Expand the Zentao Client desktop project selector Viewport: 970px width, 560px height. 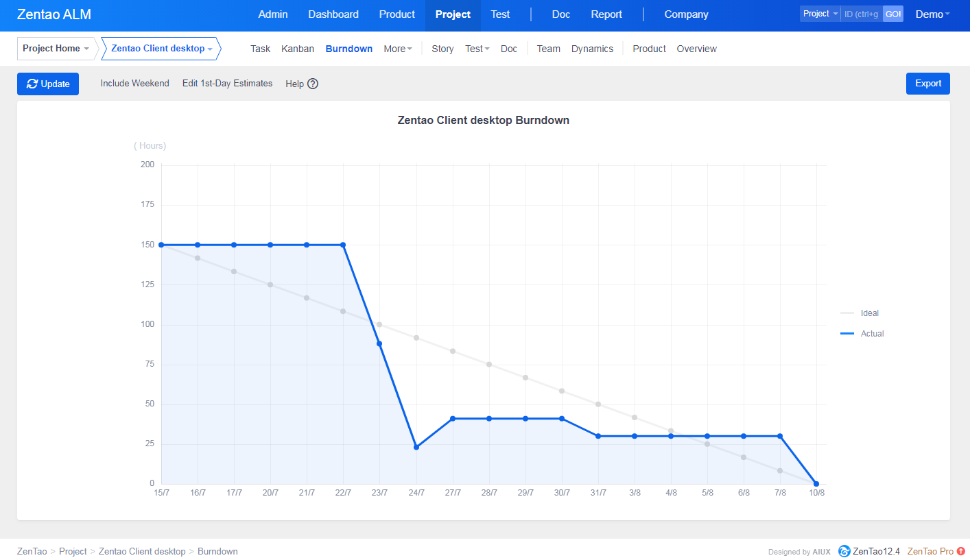[x=161, y=49]
